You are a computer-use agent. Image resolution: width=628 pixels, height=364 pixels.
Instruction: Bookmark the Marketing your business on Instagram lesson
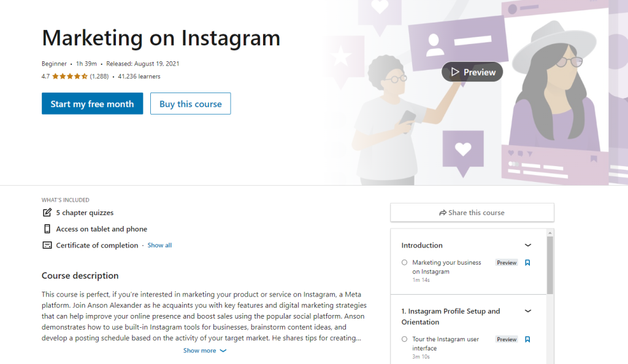(x=529, y=262)
